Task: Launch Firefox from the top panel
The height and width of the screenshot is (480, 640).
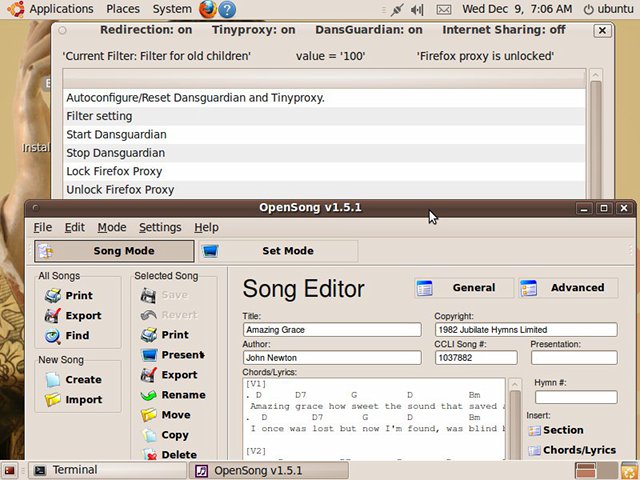Action: pyautogui.click(x=207, y=9)
